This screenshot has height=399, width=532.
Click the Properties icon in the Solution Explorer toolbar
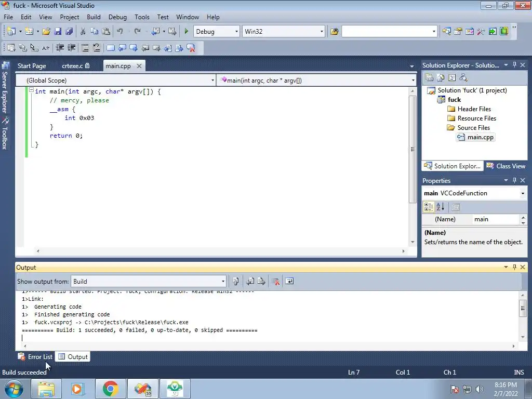click(429, 78)
